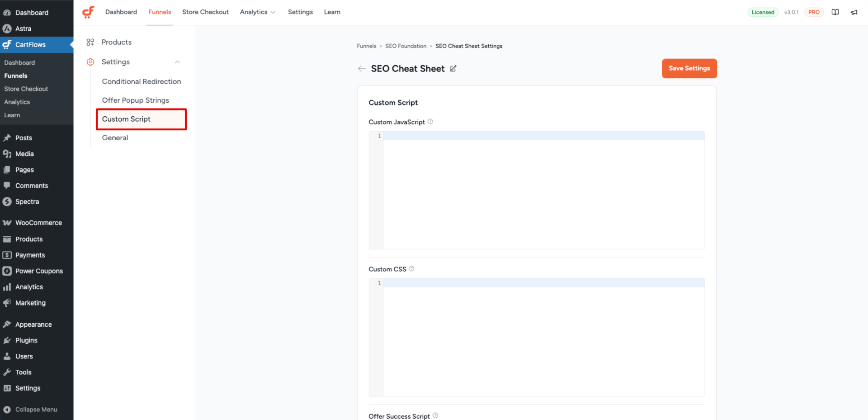
Task: Click the v3.0.1 version label
Action: point(791,12)
